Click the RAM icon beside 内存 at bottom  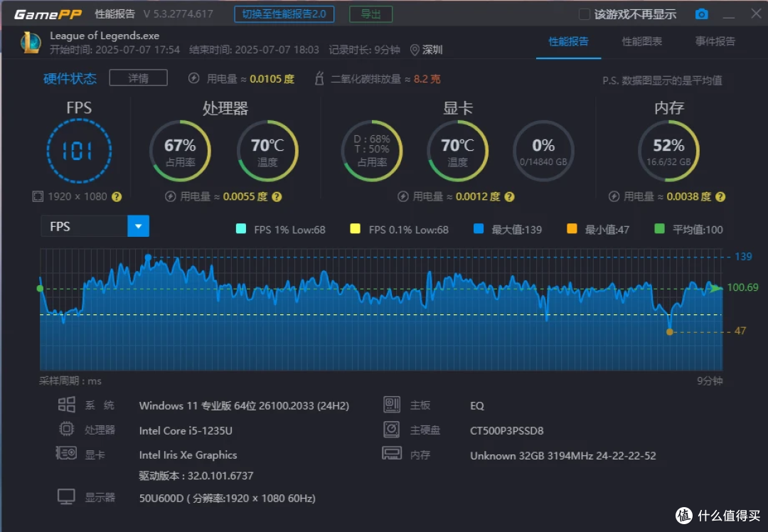(392, 453)
